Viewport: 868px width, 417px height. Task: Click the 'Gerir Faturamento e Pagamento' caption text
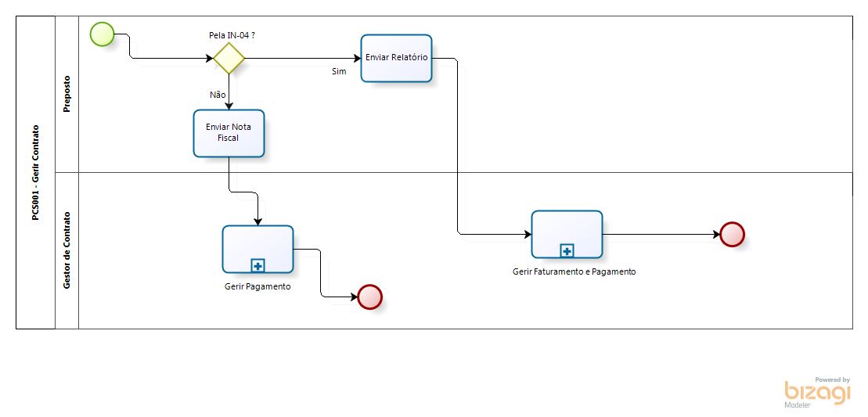click(574, 271)
